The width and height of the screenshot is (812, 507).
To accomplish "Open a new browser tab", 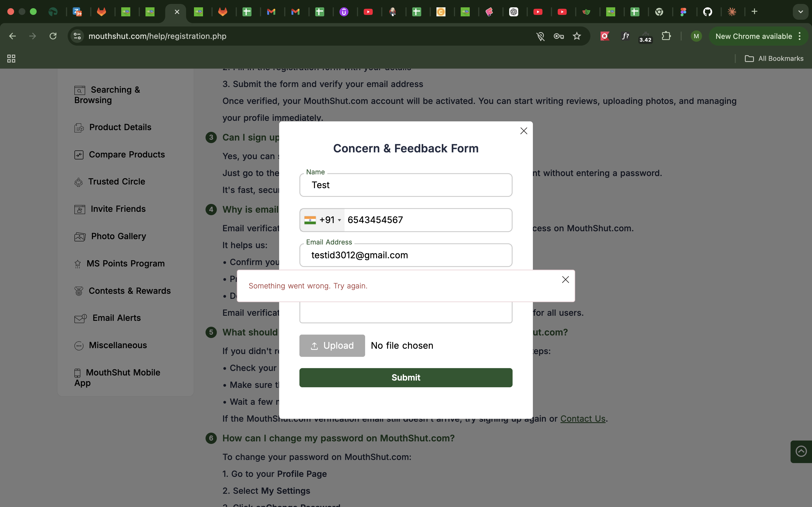I will [754, 12].
